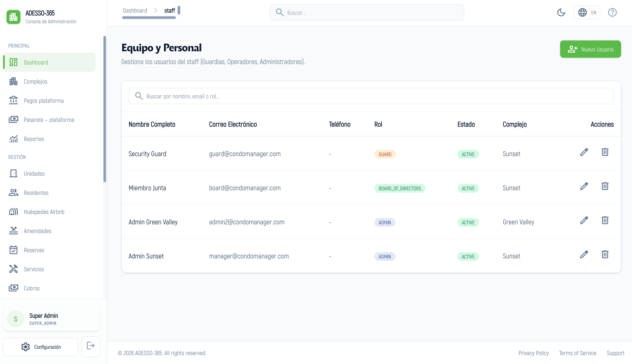
Task: Click the magnifier icon in staff search
Action: pyautogui.click(x=139, y=96)
